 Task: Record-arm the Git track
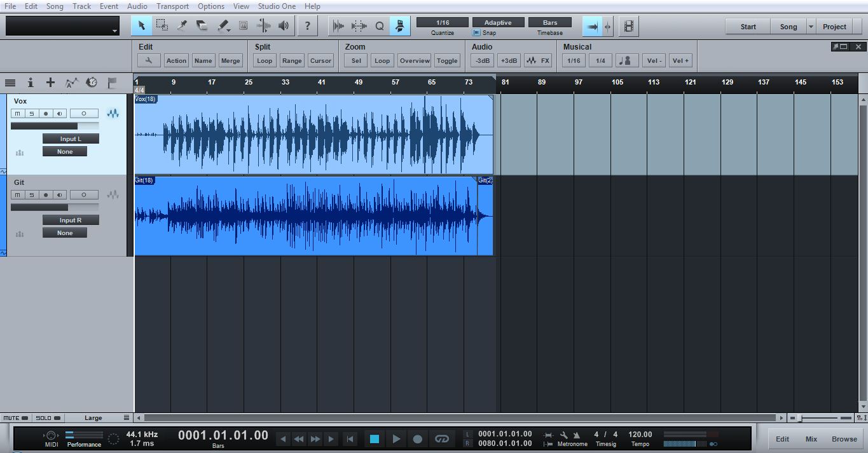(x=45, y=195)
